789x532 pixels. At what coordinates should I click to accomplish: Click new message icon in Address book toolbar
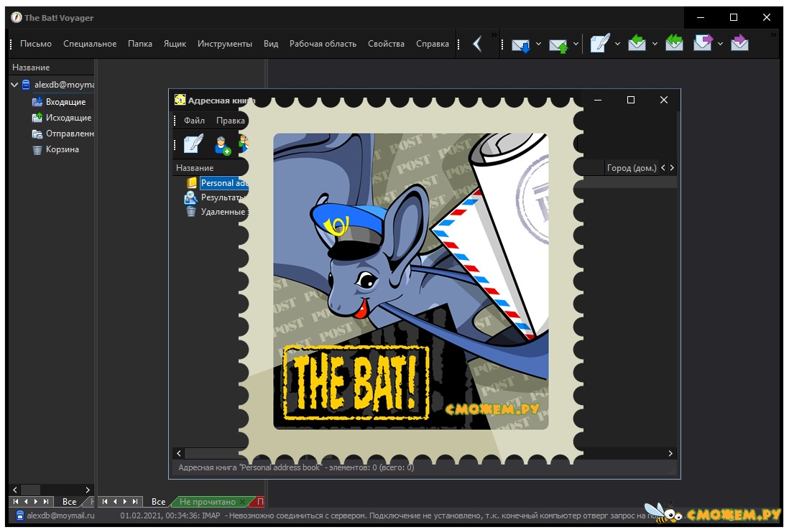pos(193,144)
